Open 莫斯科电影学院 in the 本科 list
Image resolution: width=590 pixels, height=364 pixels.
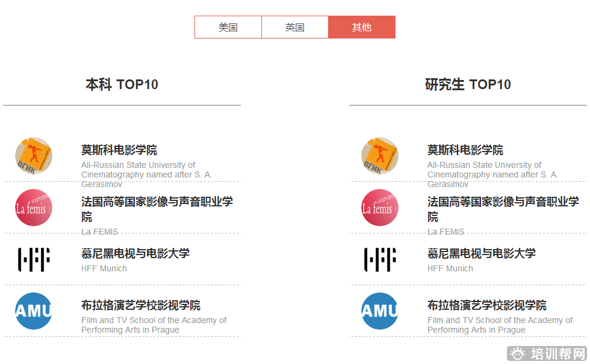coord(119,150)
